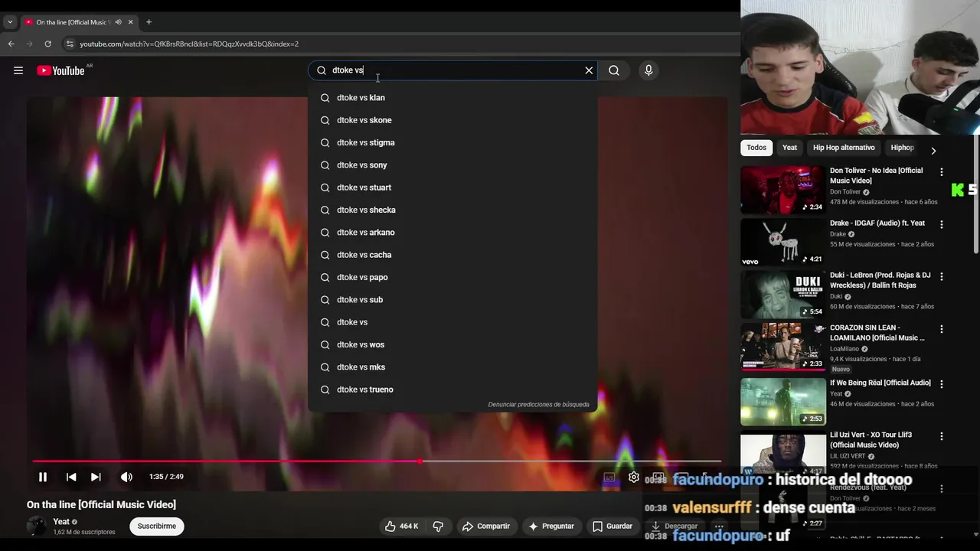Viewport: 980px width, 551px height.
Task: Open more options for Duki LeBron video
Action: click(942, 276)
